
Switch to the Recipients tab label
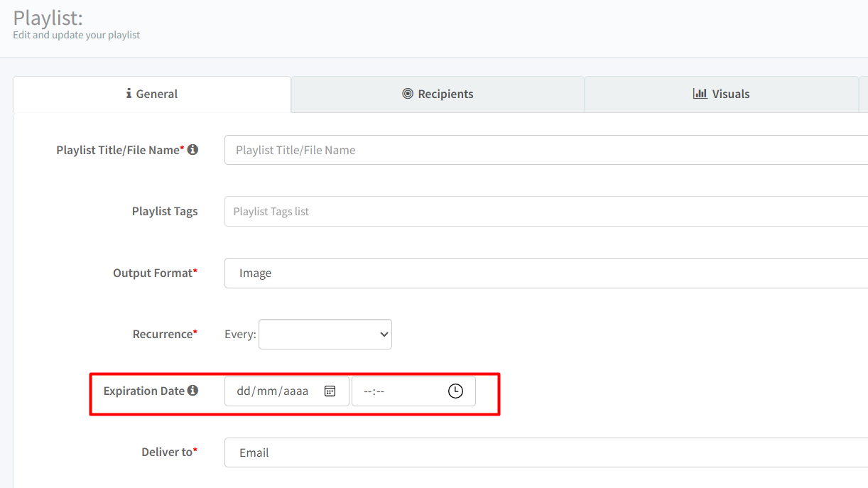click(x=445, y=94)
